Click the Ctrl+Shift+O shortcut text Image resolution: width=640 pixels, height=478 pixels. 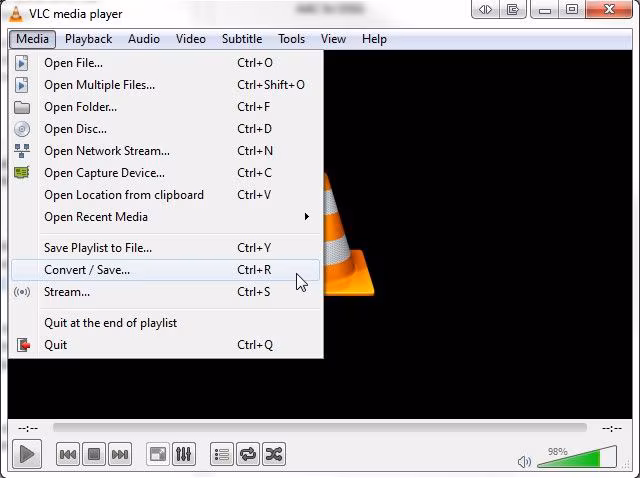pyautogui.click(x=271, y=85)
